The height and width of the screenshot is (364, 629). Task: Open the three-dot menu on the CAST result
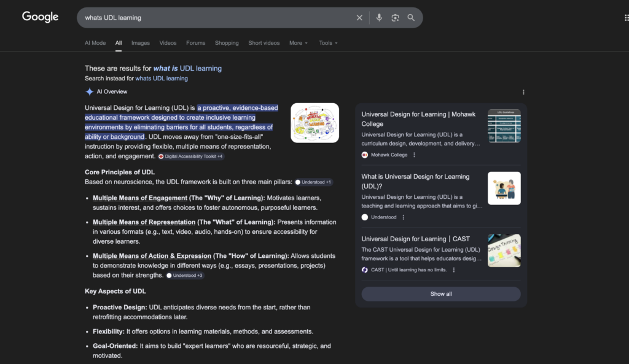pyautogui.click(x=454, y=270)
